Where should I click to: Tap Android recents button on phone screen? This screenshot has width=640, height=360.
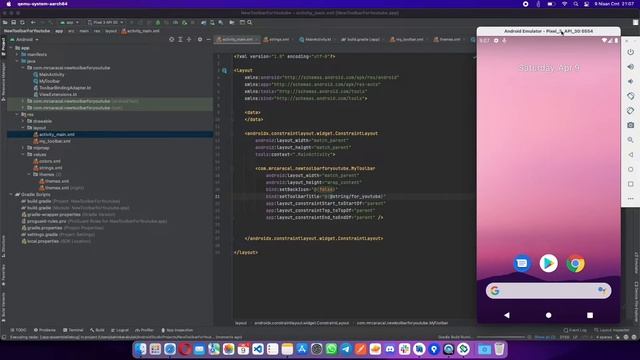click(590, 315)
